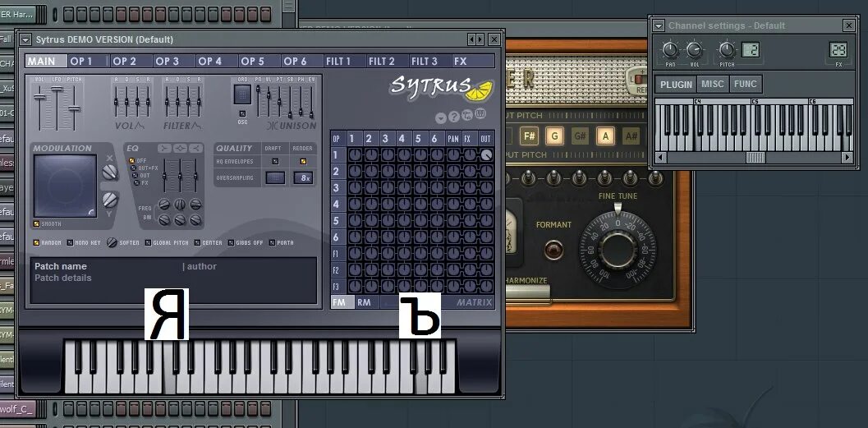
Task: Toggle the Random checkbox
Action: tap(36, 242)
